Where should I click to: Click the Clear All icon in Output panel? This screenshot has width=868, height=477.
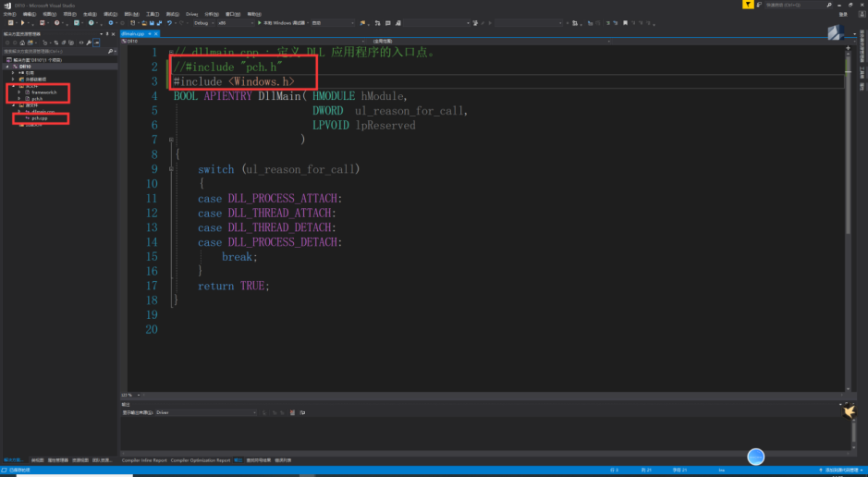(292, 412)
